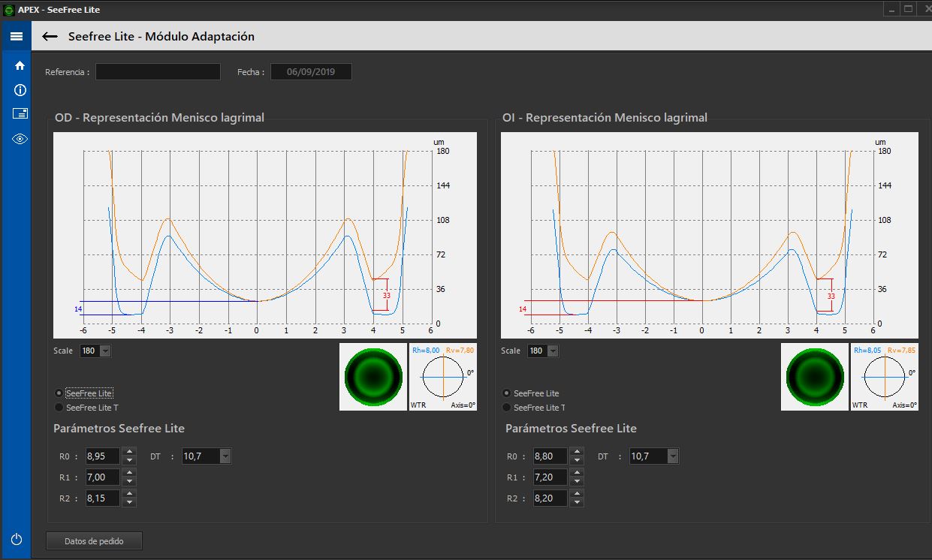
Task: Select OD SeeFree Lite T radio button
Action: pos(59,408)
